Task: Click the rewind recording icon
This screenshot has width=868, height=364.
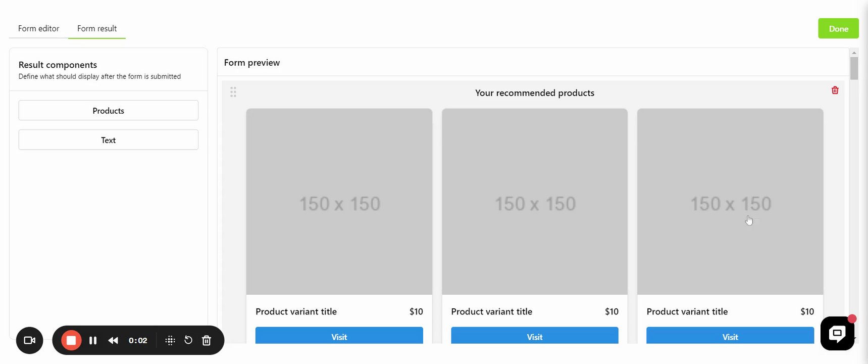Action: click(113, 340)
